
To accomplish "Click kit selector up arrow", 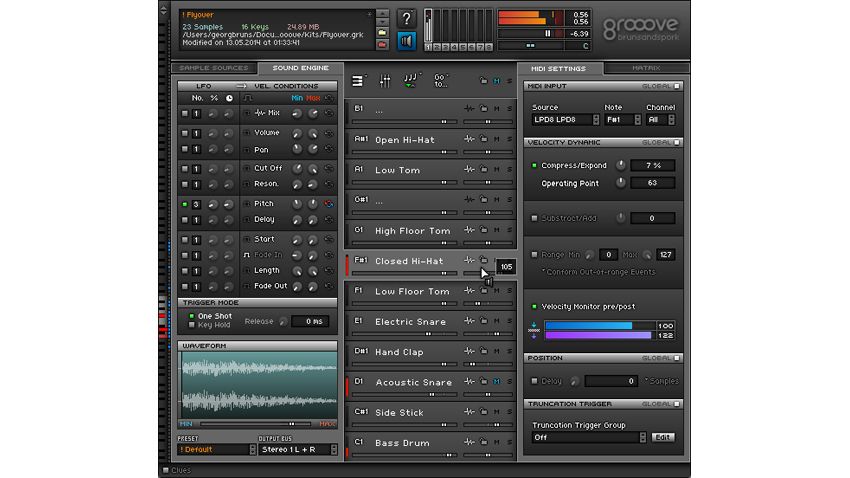I will tap(382, 14).
